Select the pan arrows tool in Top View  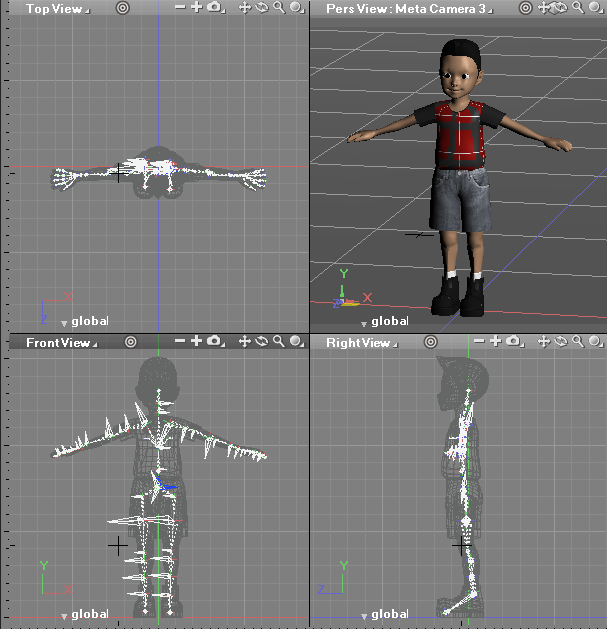[246, 8]
